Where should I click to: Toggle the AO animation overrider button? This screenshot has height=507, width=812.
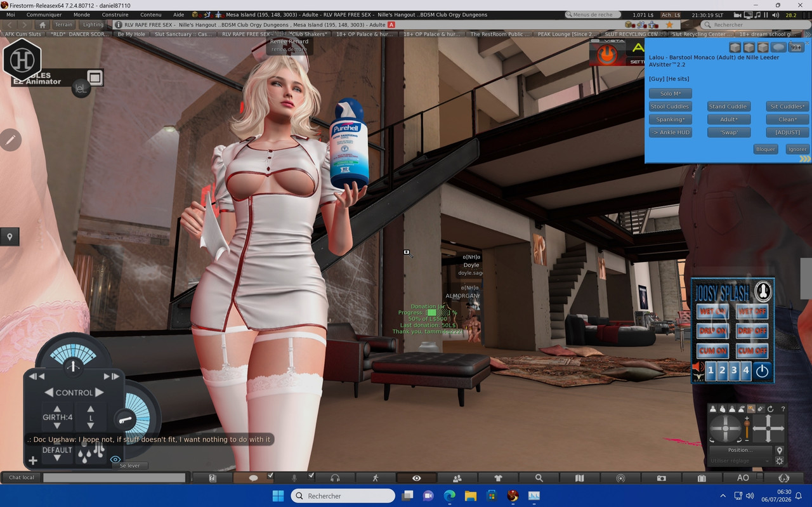[x=743, y=478]
